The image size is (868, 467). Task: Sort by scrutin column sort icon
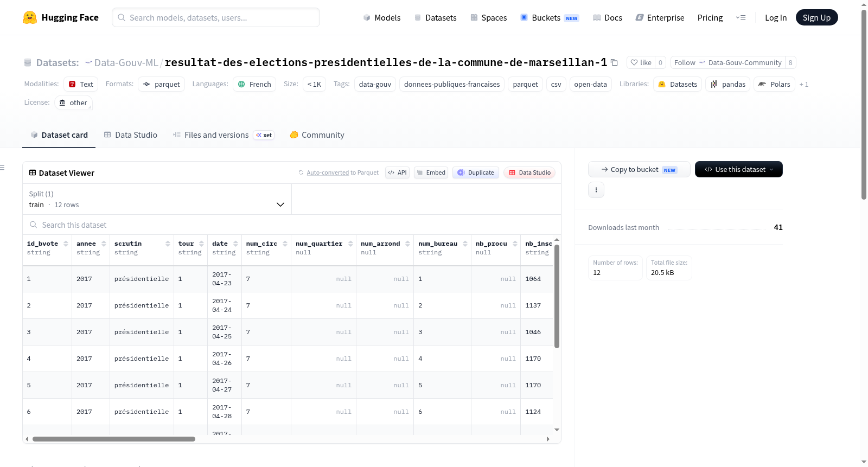coord(168,244)
